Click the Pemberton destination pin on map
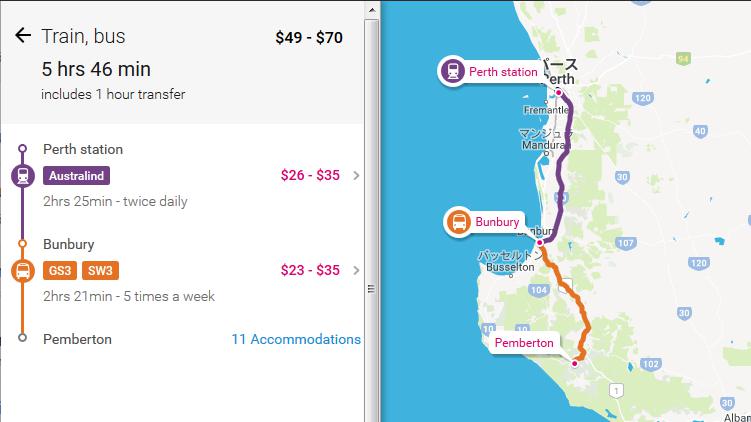Screen dimensions: 751x422 point(574,364)
